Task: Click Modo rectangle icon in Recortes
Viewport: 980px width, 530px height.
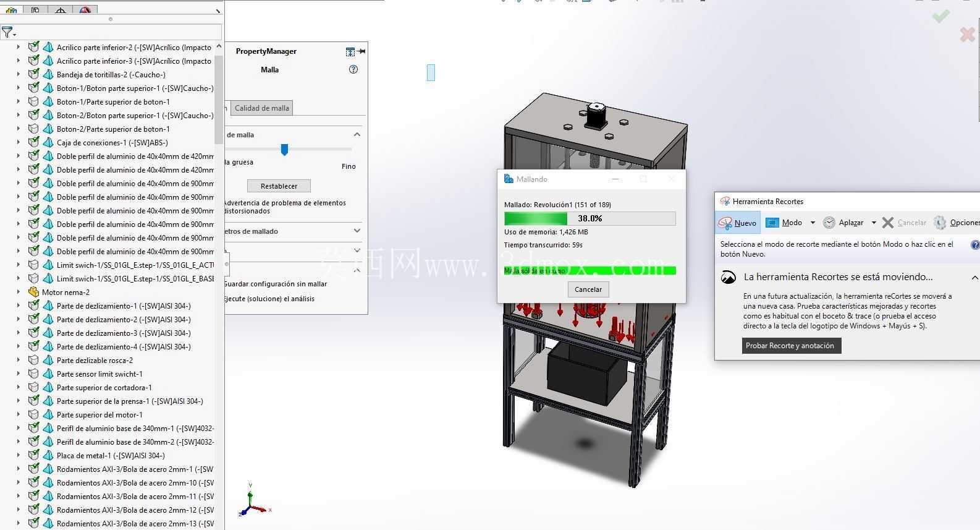Action: pyautogui.click(x=772, y=223)
